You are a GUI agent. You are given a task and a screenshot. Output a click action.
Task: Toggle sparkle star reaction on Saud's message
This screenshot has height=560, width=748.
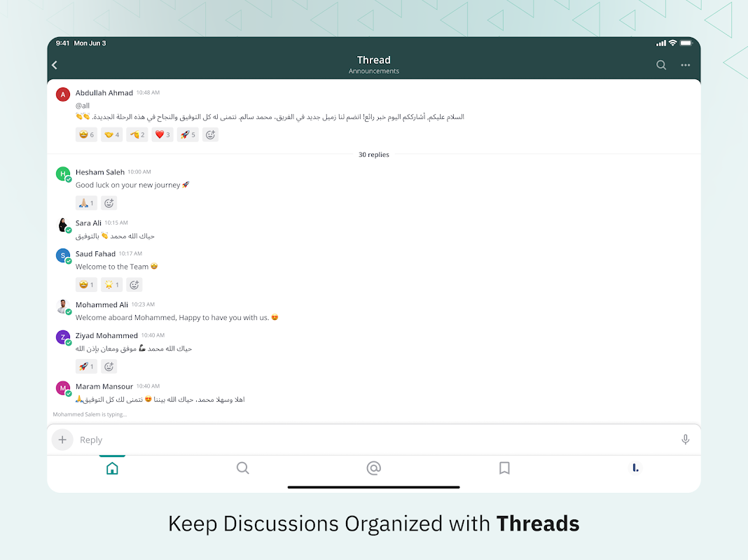click(111, 285)
